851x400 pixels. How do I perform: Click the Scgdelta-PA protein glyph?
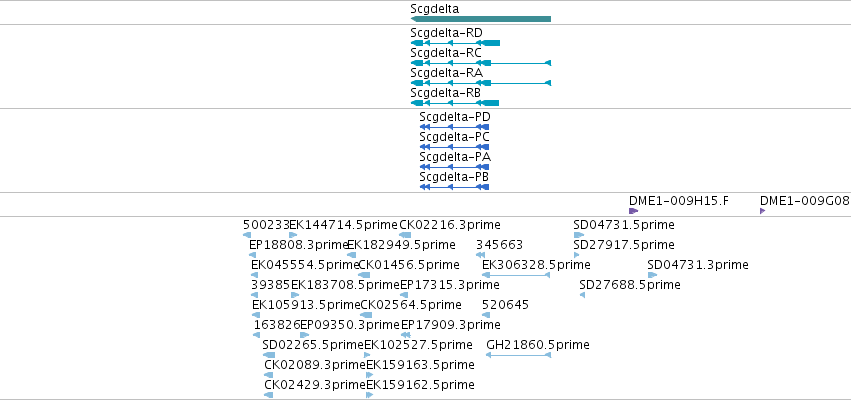[454, 167]
